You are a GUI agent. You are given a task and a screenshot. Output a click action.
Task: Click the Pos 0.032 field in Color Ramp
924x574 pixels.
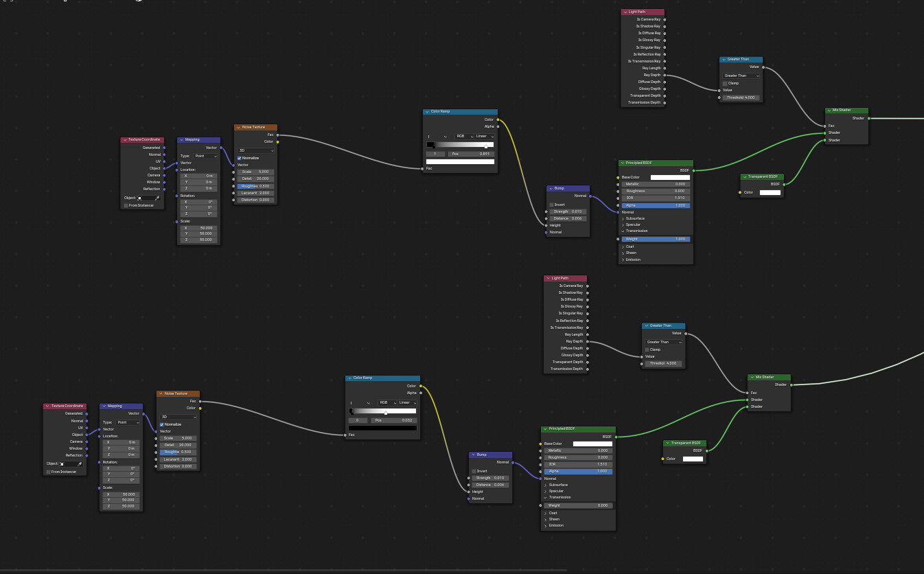[x=393, y=420]
